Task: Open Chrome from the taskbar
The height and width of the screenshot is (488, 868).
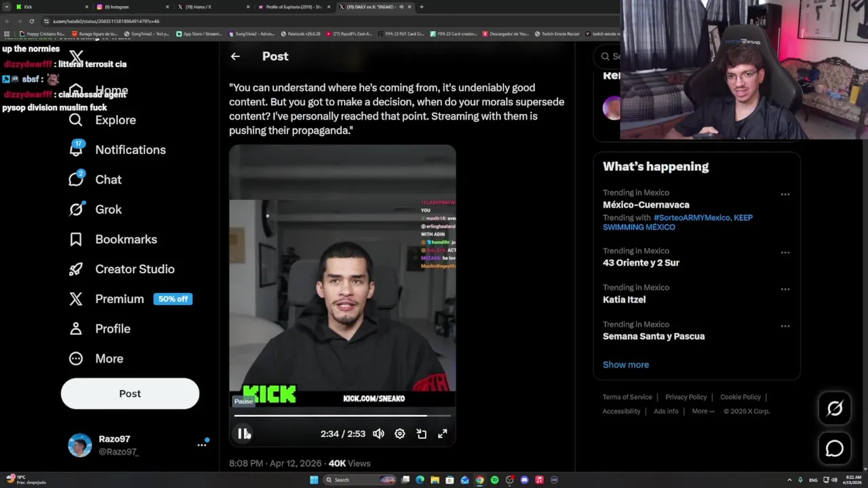Action: pyautogui.click(x=479, y=480)
